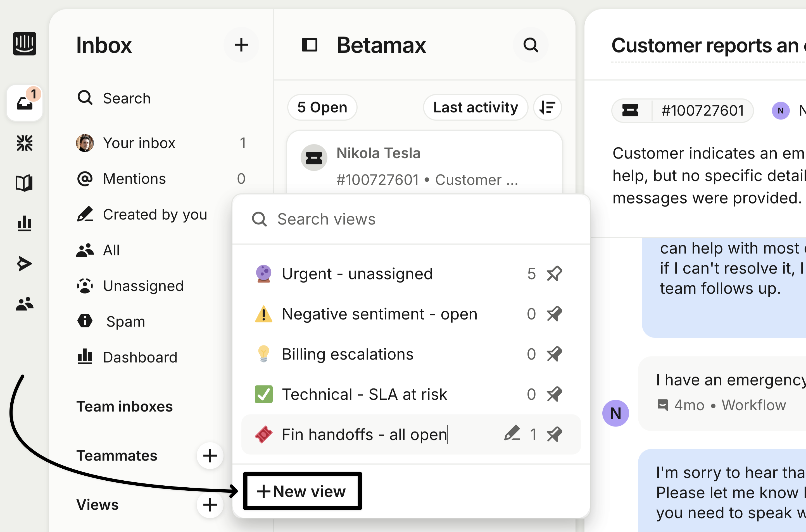Click the Betamax inbox title
Viewport: 806px width, 532px height.
point(381,45)
